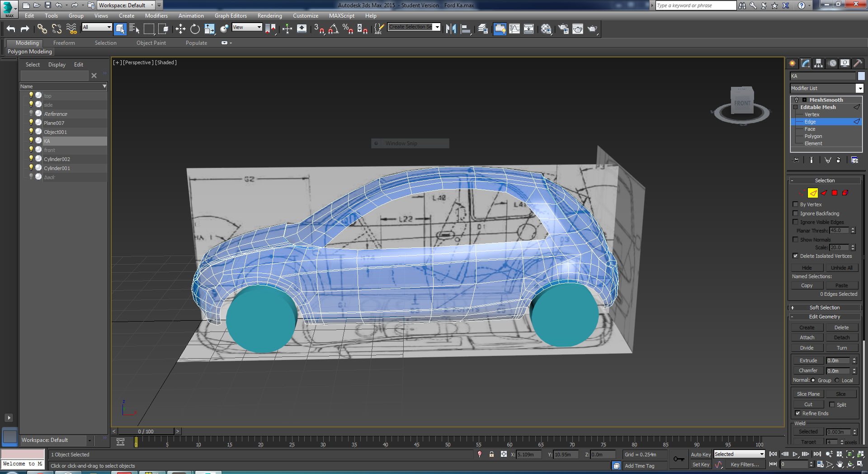The width and height of the screenshot is (868, 474).
Task: Enable the Split checkbox
Action: click(832, 404)
